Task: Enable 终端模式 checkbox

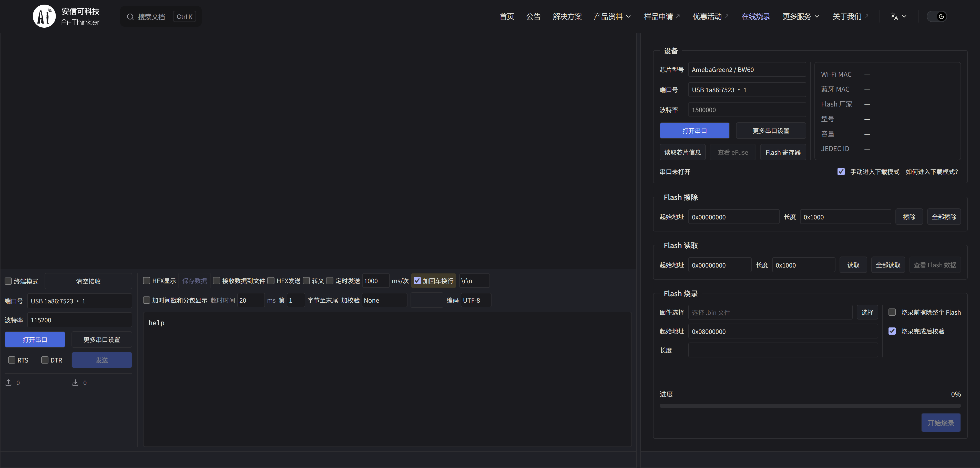Action: point(8,281)
